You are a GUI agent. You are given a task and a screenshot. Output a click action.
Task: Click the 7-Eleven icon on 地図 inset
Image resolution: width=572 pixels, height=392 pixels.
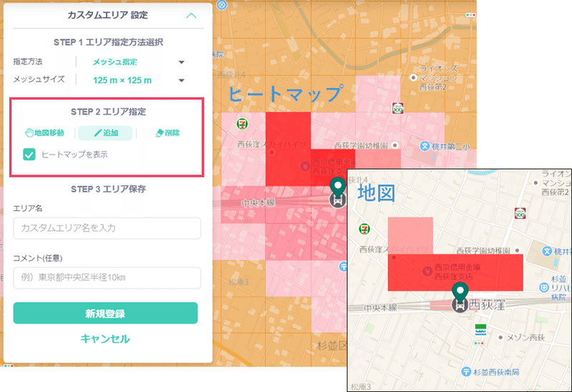click(364, 229)
